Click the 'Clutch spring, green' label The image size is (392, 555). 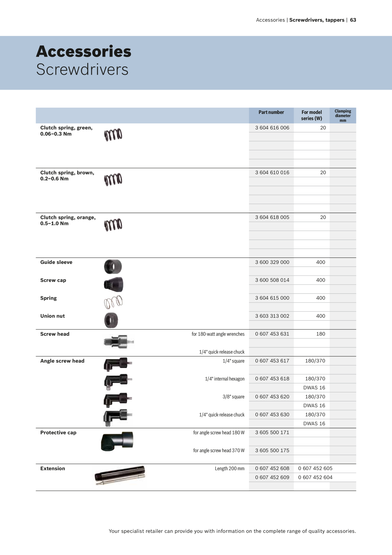66,131
